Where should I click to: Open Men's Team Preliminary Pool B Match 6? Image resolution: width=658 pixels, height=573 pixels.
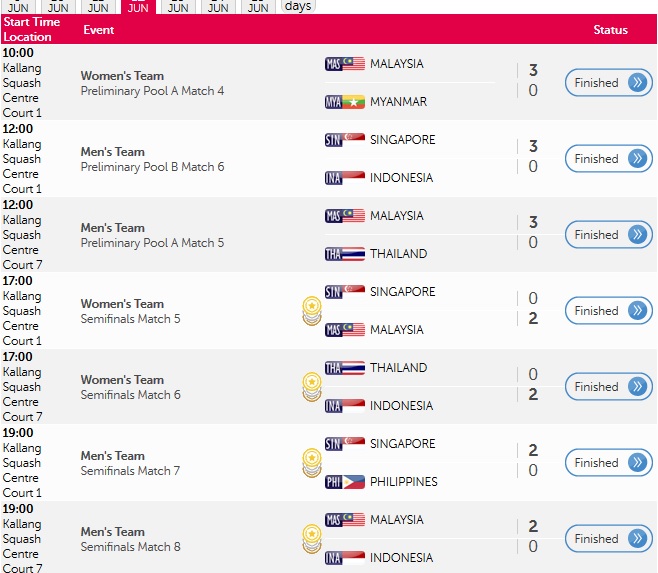[152, 159]
